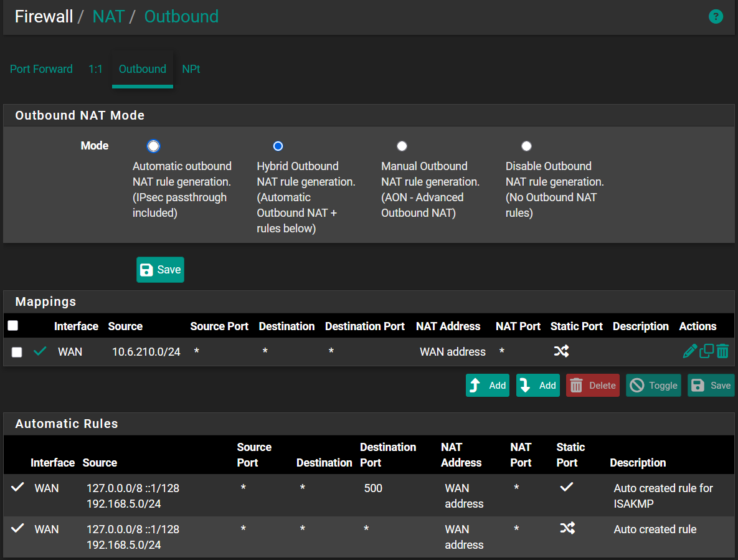Click the Toggle button below mappings
Screen dimensions: 738x560
(x=653, y=386)
